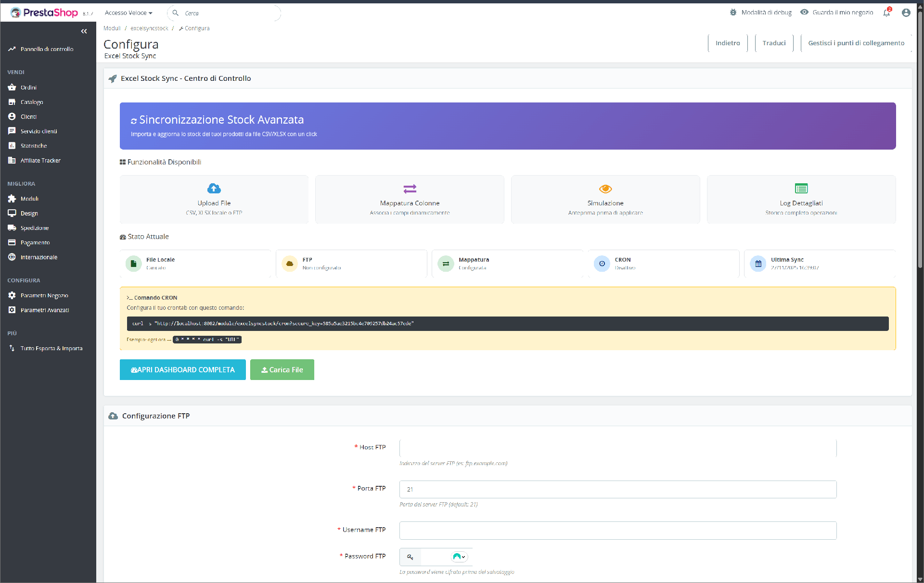Open Ordini in the sidebar menu

coord(28,88)
